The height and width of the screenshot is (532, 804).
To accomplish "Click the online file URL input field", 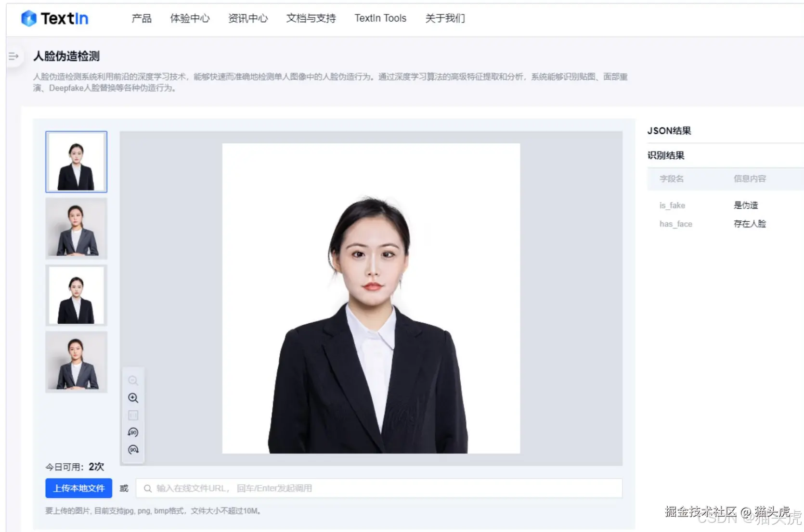I will tap(337, 488).
